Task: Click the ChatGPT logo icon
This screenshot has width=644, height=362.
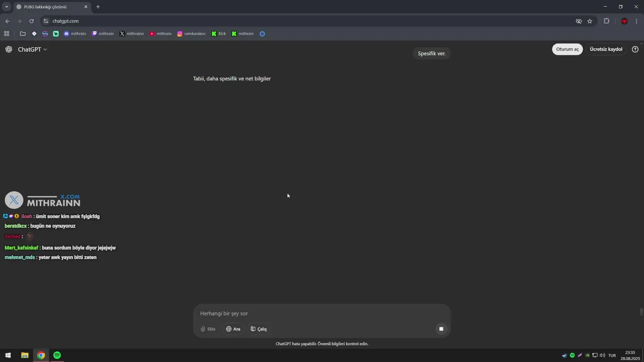Action: click(x=9, y=49)
